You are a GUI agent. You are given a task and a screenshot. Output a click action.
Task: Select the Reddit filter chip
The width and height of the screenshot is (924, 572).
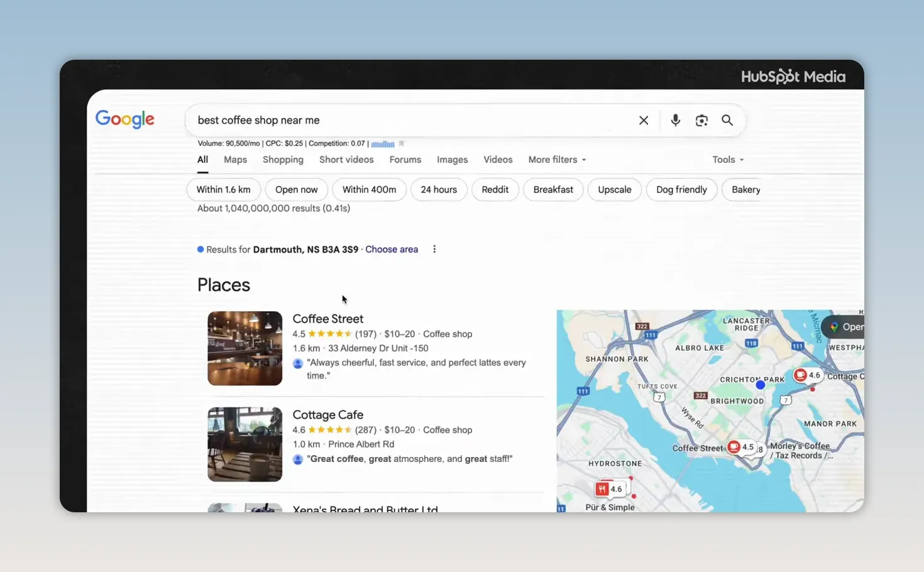(495, 189)
